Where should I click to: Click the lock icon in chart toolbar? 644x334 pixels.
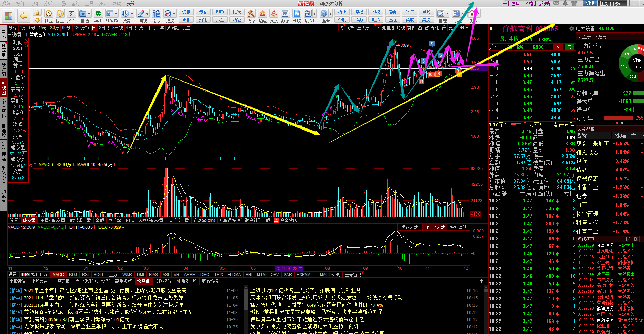[x=444, y=28]
